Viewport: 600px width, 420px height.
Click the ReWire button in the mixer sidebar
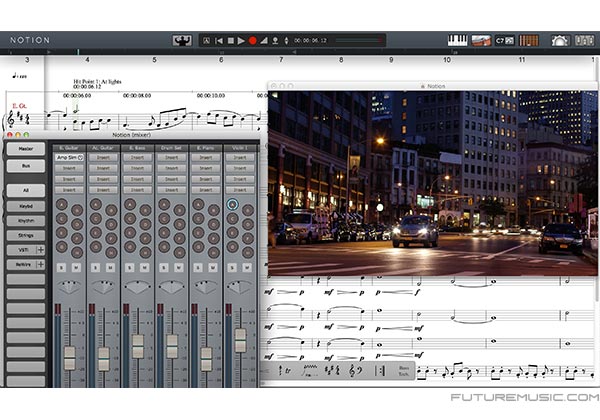23,264
